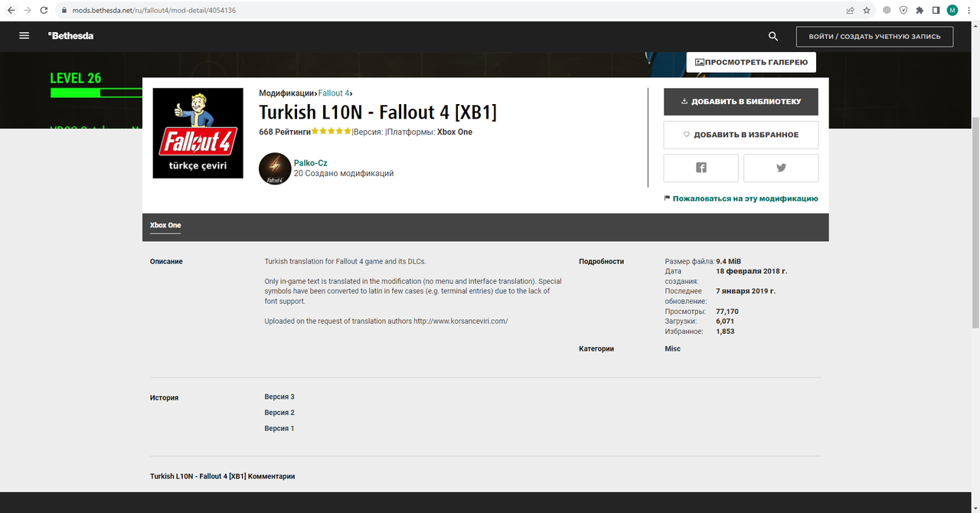Open the Bethesda hamburger menu
Viewport: 980px width, 513px height.
[x=24, y=36]
